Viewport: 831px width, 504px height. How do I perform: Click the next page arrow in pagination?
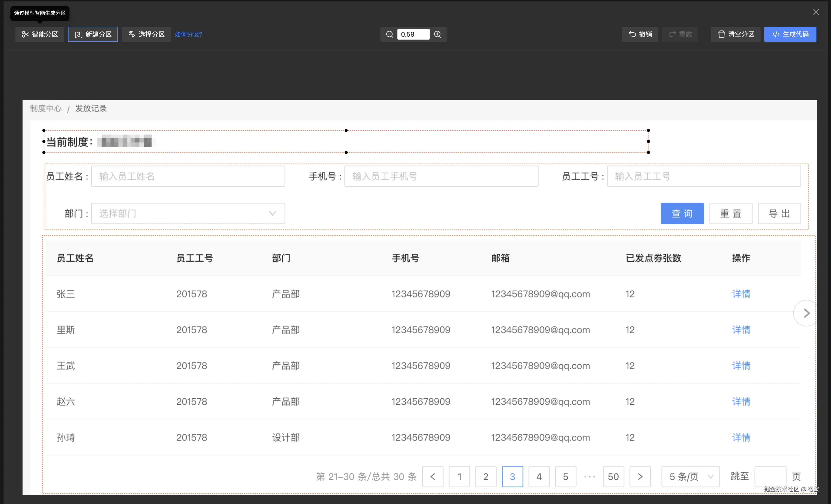coord(640,476)
